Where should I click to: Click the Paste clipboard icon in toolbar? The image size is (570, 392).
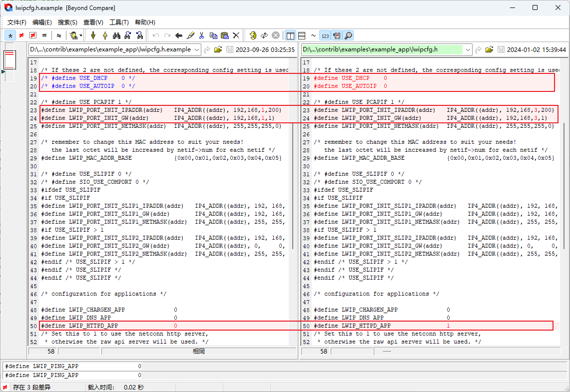point(224,35)
